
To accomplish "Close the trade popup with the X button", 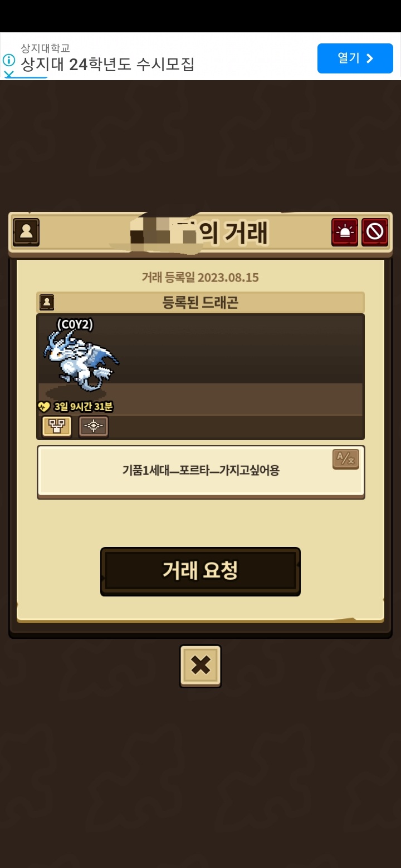I will [x=200, y=666].
